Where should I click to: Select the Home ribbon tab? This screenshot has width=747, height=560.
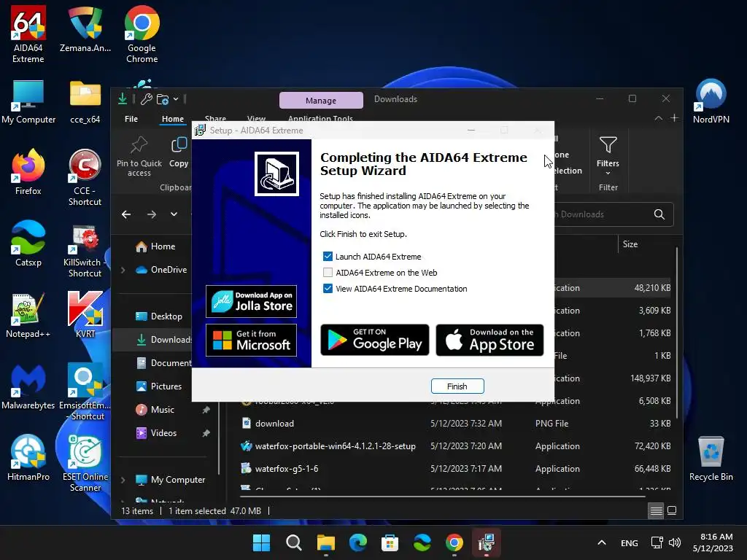click(172, 119)
